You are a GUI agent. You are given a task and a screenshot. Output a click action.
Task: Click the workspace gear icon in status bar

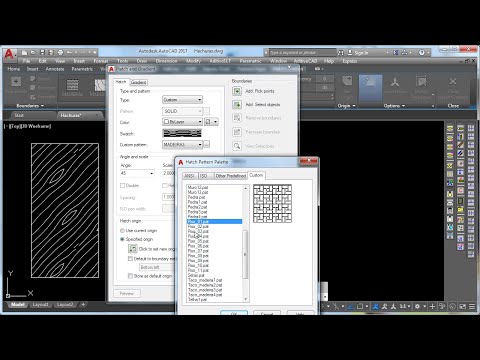click(417, 306)
